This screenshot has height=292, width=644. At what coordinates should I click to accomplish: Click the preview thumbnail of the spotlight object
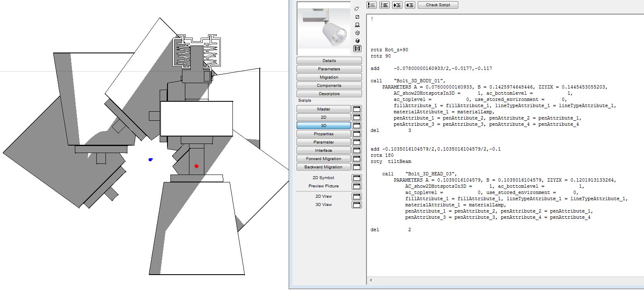pyautogui.click(x=324, y=27)
